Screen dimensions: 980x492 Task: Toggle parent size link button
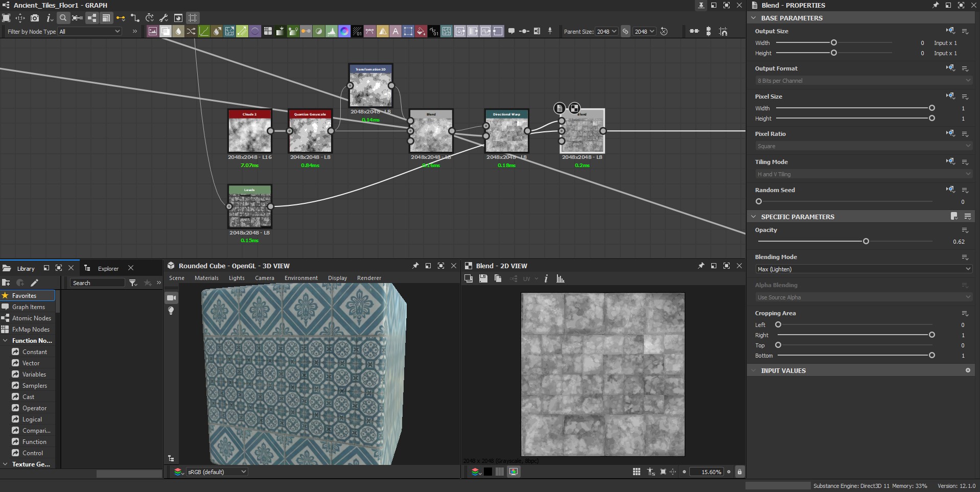pos(625,31)
